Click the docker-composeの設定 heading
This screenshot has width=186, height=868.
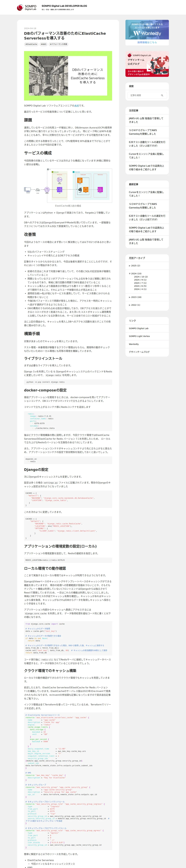45,390
